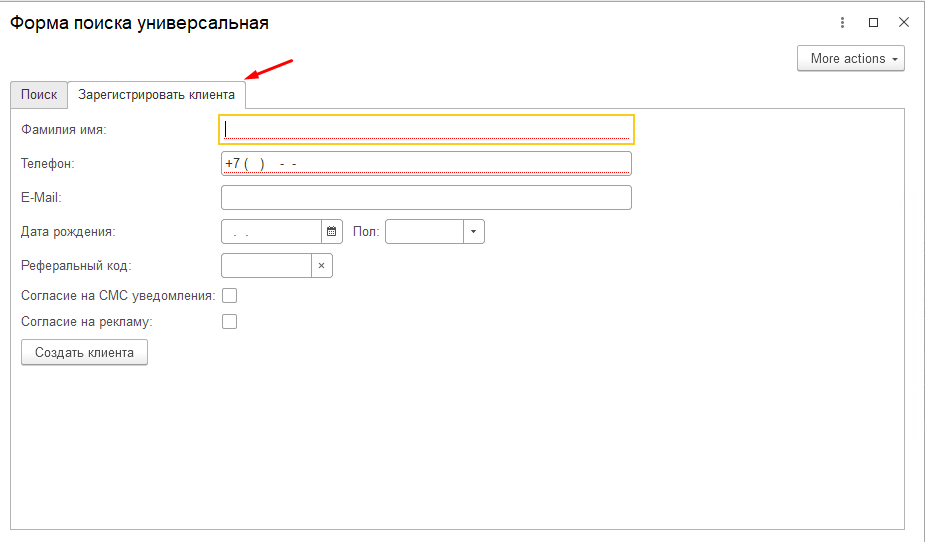Click inside the Пол selection box
925x542 pixels.
[424, 232]
